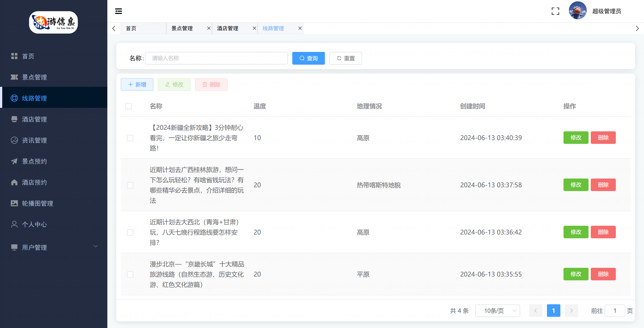Open 轮播图管理 in the sidebar
Viewport: 644px width, 328px height.
pyautogui.click(x=37, y=203)
